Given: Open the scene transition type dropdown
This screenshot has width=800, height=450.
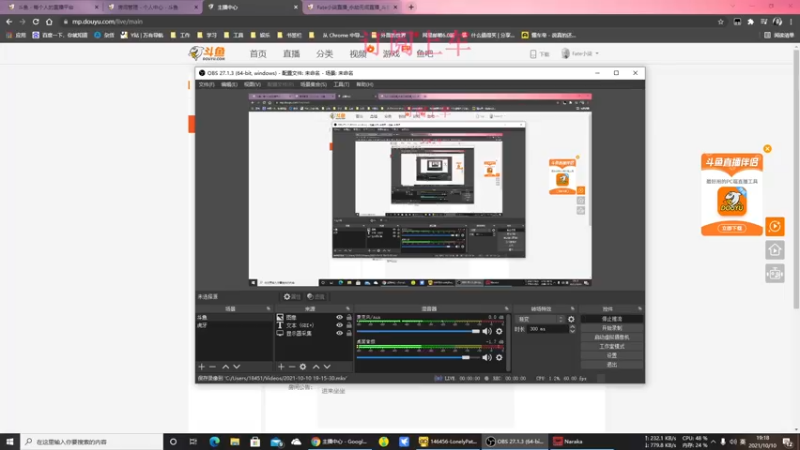Looking at the screenshot, I should tap(540, 319).
